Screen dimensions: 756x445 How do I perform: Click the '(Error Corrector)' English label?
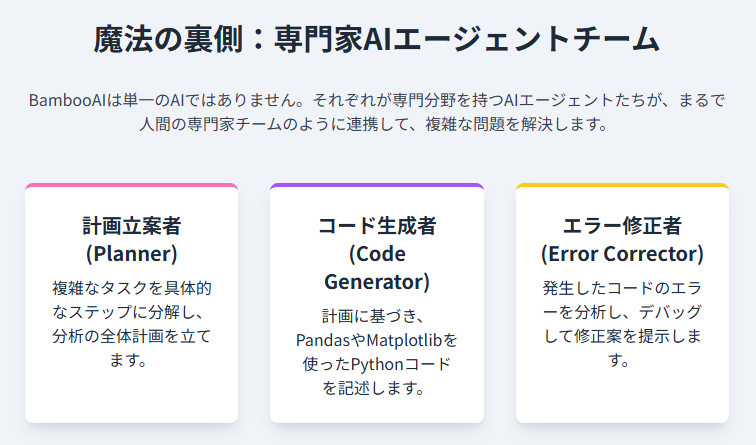point(622,252)
